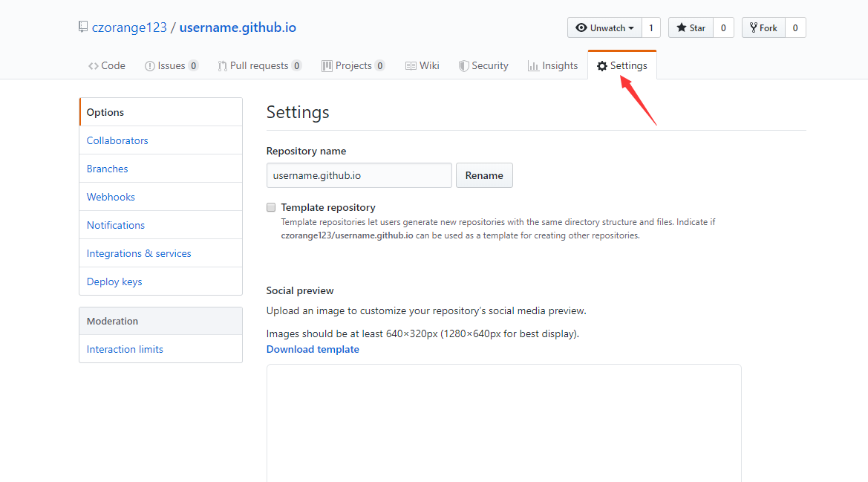Click the Settings gear icon

click(x=602, y=66)
